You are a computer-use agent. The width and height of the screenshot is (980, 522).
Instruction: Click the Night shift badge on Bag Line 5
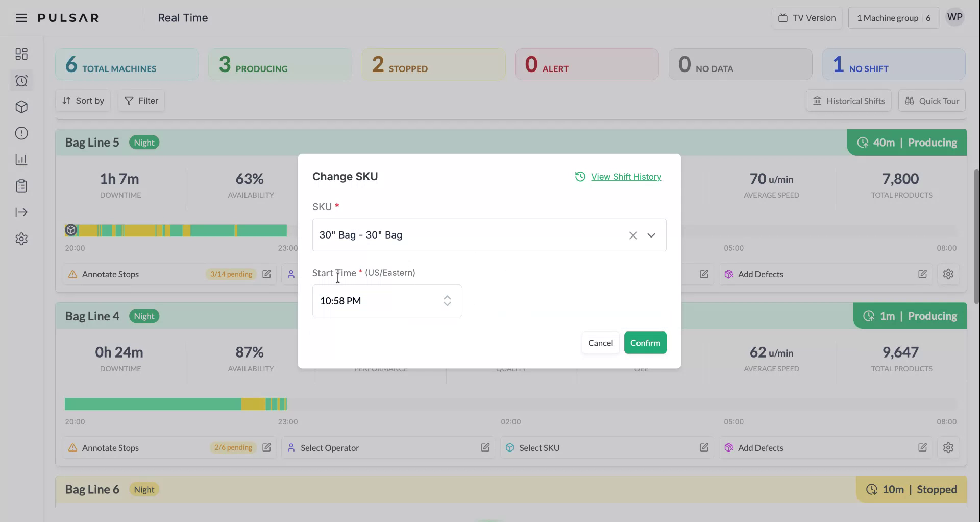(x=144, y=142)
